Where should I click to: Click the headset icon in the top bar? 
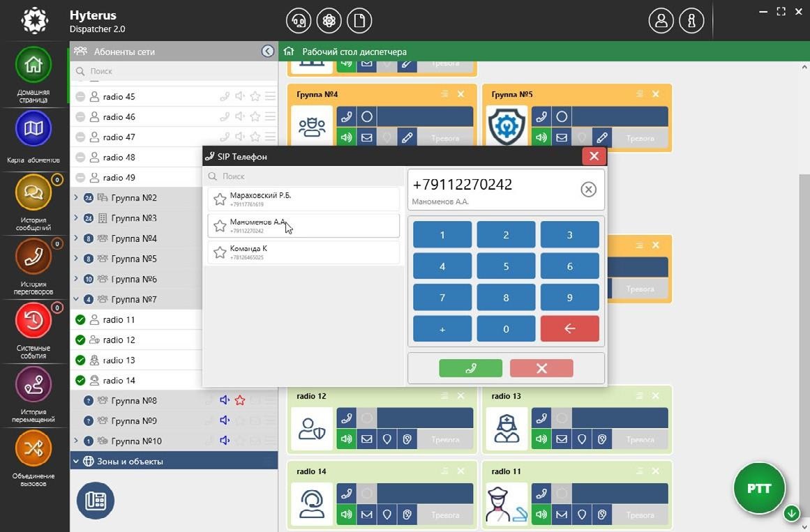[299, 21]
